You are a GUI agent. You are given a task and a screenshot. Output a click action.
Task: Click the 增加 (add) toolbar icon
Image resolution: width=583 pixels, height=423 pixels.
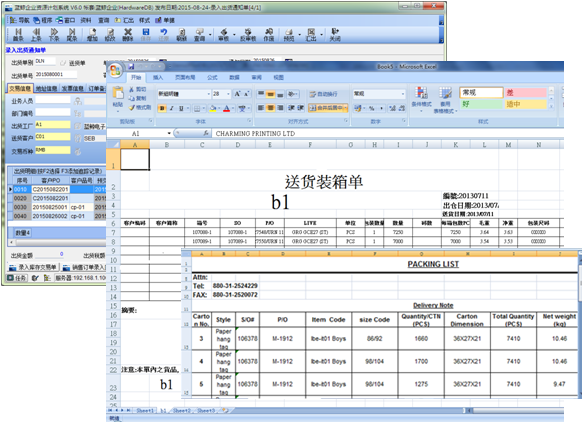92,35
